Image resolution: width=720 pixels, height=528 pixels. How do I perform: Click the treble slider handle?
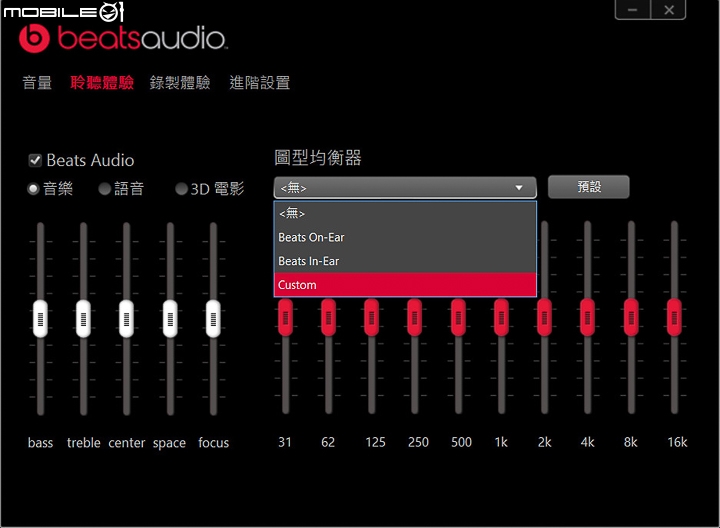click(84, 319)
